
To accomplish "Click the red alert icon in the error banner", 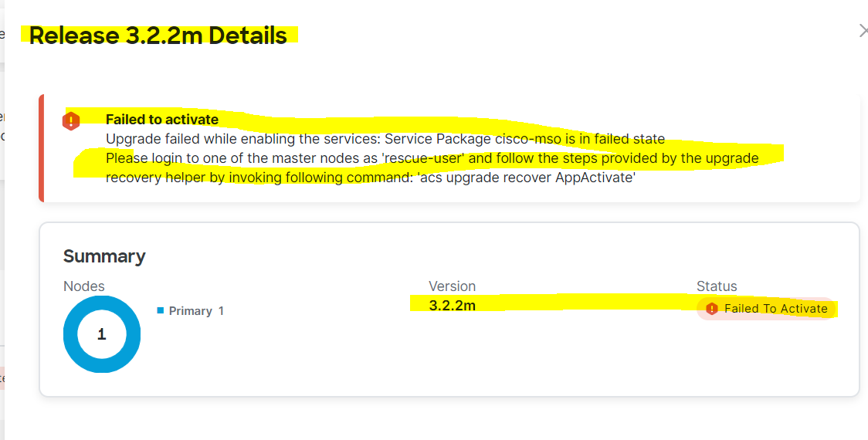I will (x=71, y=120).
